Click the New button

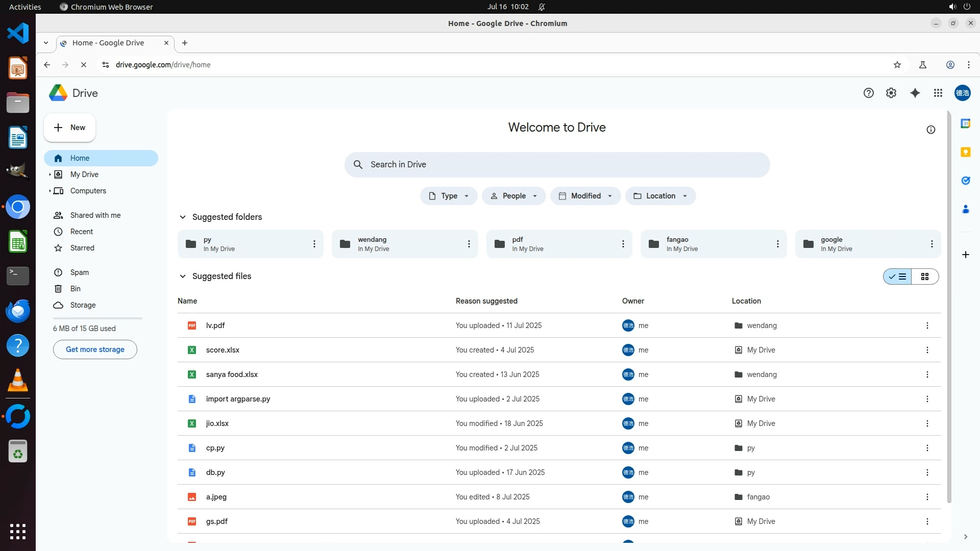(x=69, y=128)
